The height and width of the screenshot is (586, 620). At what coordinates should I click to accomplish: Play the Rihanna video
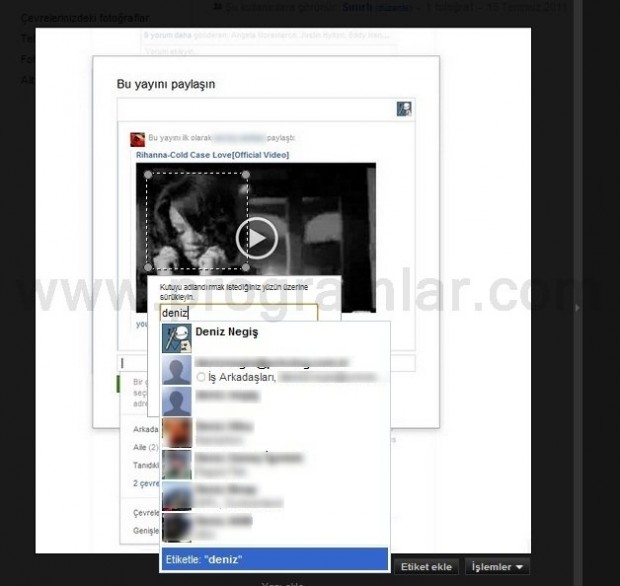pos(257,238)
